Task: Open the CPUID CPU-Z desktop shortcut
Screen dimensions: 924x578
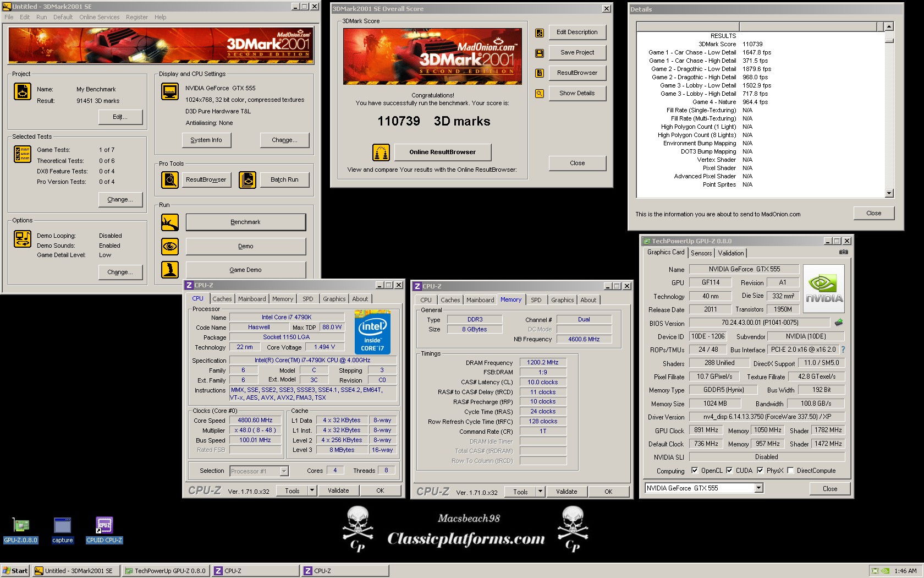Action: point(104,530)
